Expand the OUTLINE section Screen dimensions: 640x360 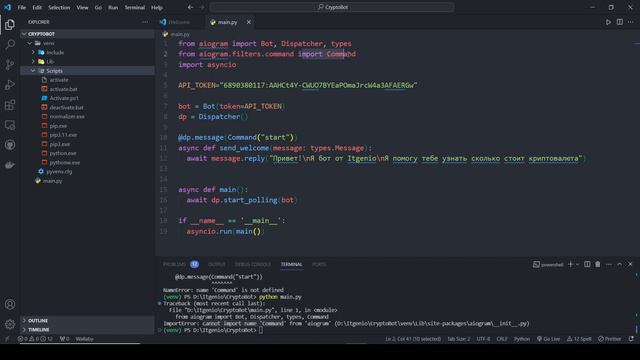coord(87,320)
